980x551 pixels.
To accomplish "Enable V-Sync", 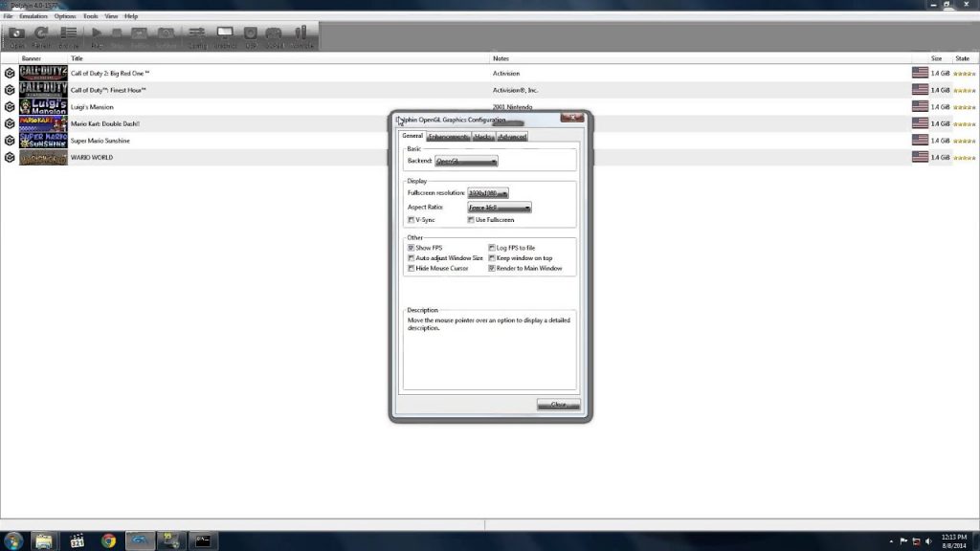I will point(412,219).
